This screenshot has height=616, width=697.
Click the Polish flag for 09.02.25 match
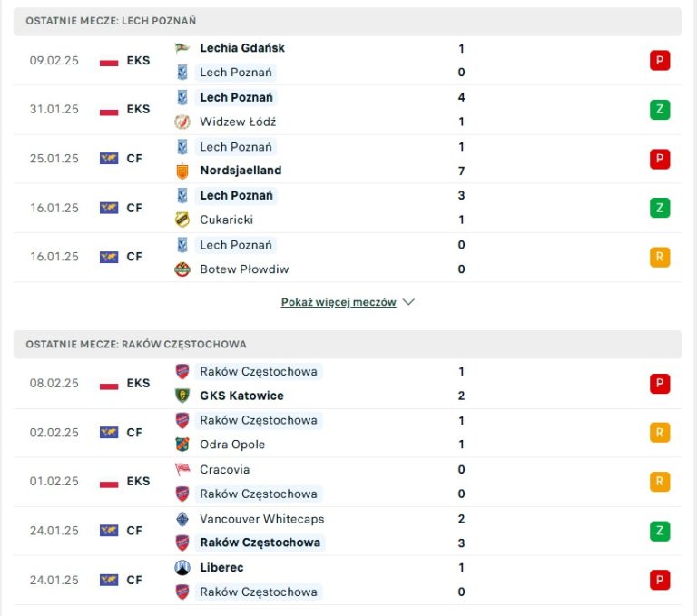click(109, 61)
